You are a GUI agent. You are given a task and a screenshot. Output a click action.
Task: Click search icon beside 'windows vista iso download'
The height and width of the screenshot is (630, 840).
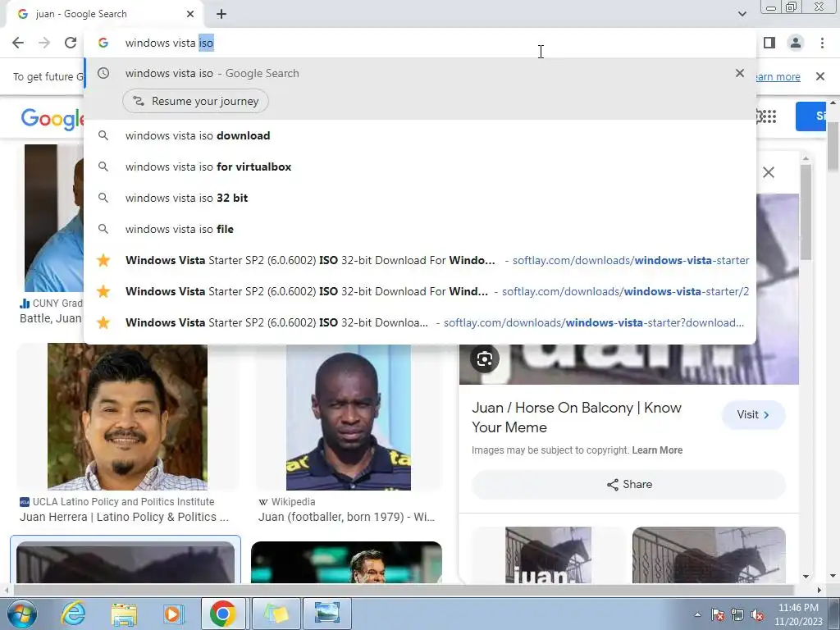pos(103,135)
